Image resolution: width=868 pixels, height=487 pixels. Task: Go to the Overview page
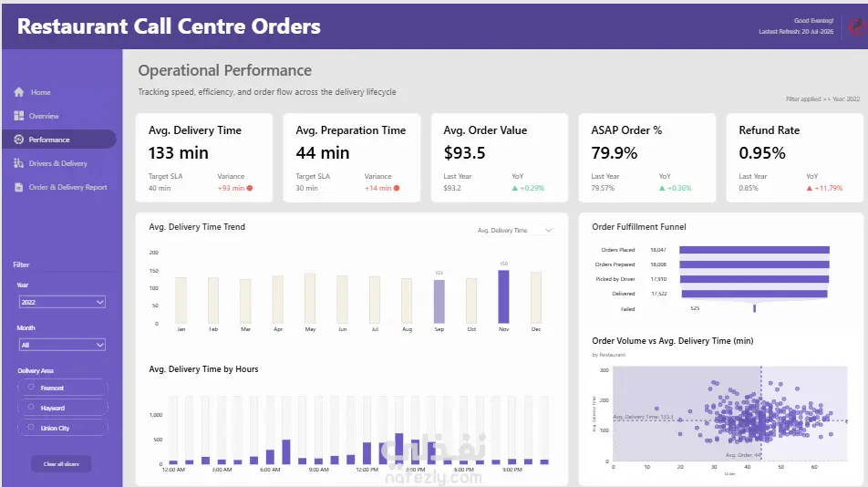(x=44, y=116)
